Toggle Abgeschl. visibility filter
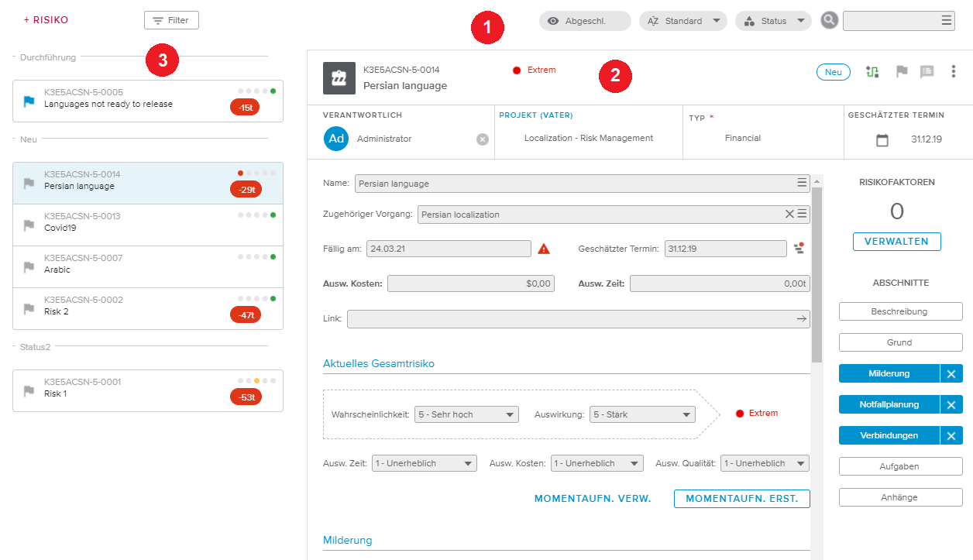Screen dimensions: 973x560 (x=585, y=21)
